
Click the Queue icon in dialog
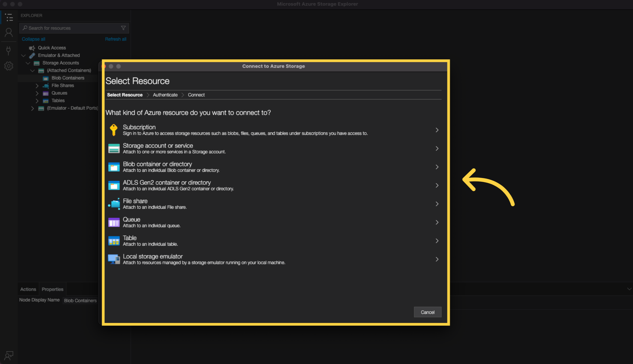click(114, 222)
